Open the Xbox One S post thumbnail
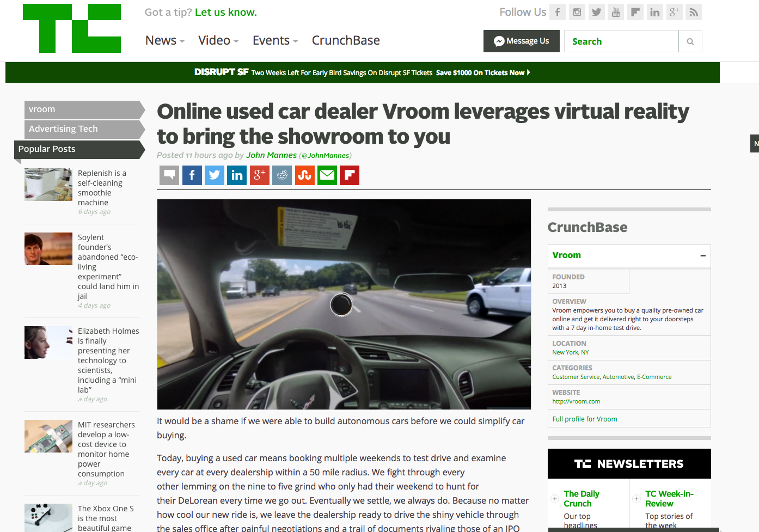The height and width of the screenshot is (532, 759). (48, 518)
